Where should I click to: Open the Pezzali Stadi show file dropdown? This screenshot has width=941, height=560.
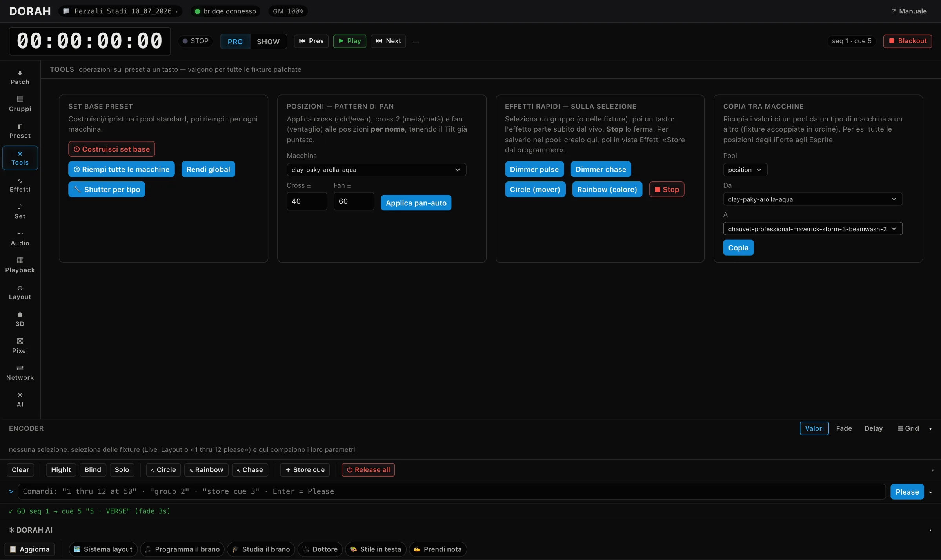coord(120,11)
